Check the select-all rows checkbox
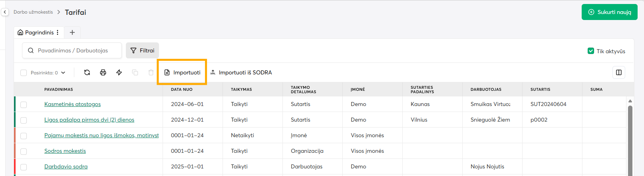The width and height of the screenshot is (644, 176). click(24, 73)
